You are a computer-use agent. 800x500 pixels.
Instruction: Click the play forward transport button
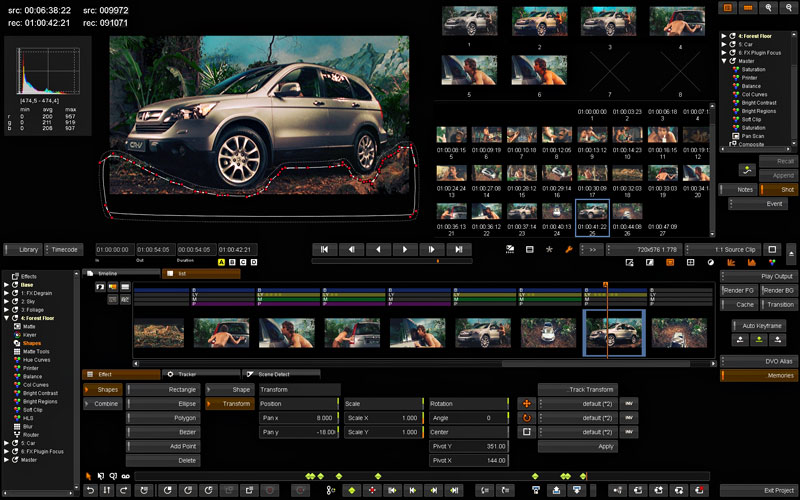pos(404,249)
